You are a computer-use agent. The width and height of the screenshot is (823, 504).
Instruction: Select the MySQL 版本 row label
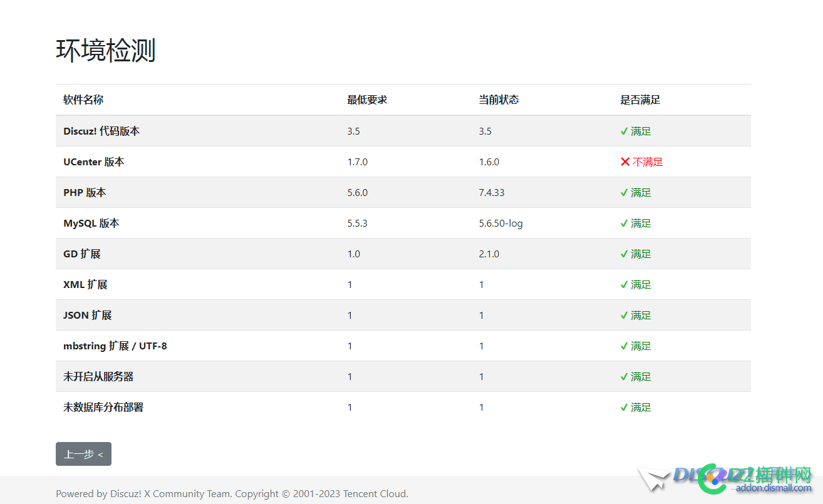pos(91,223)
